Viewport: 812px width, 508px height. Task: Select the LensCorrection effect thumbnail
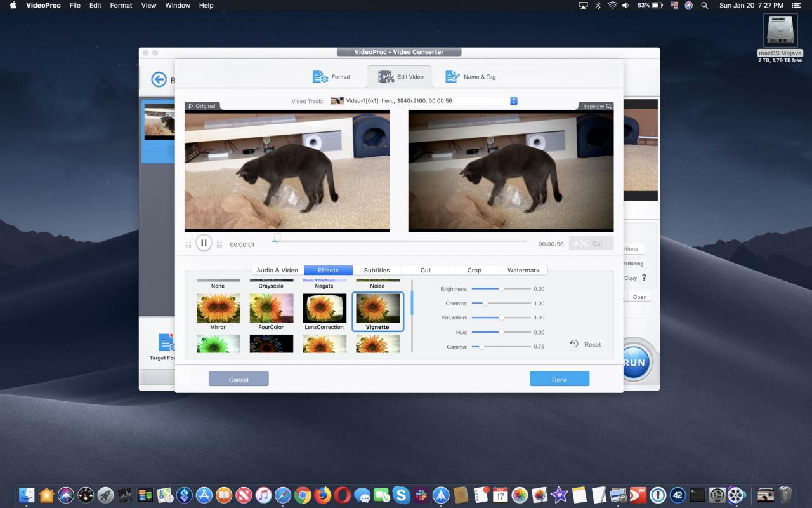coord(324,308)
